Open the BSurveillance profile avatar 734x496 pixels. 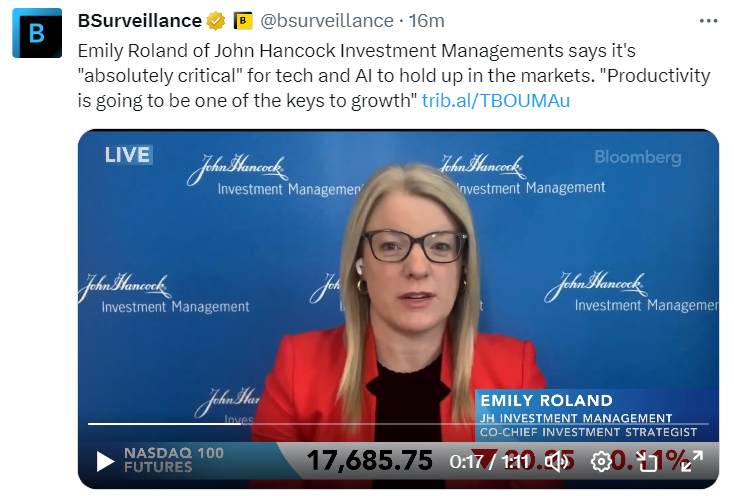pos(37,33)
